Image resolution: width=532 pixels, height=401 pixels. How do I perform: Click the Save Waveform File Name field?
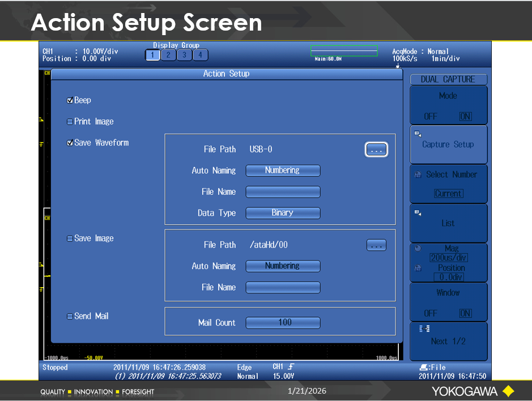(283, 192)
